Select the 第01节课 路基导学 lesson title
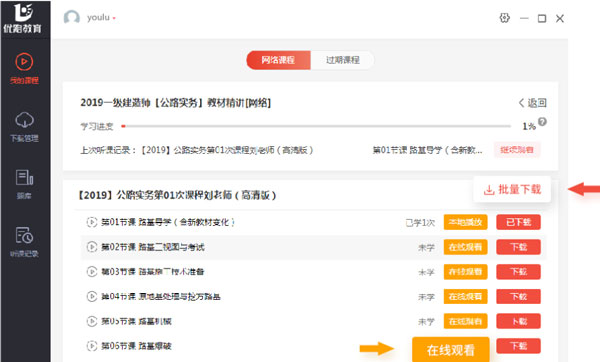The height and width of the screenshot is (362, 600). click(168, 222)
